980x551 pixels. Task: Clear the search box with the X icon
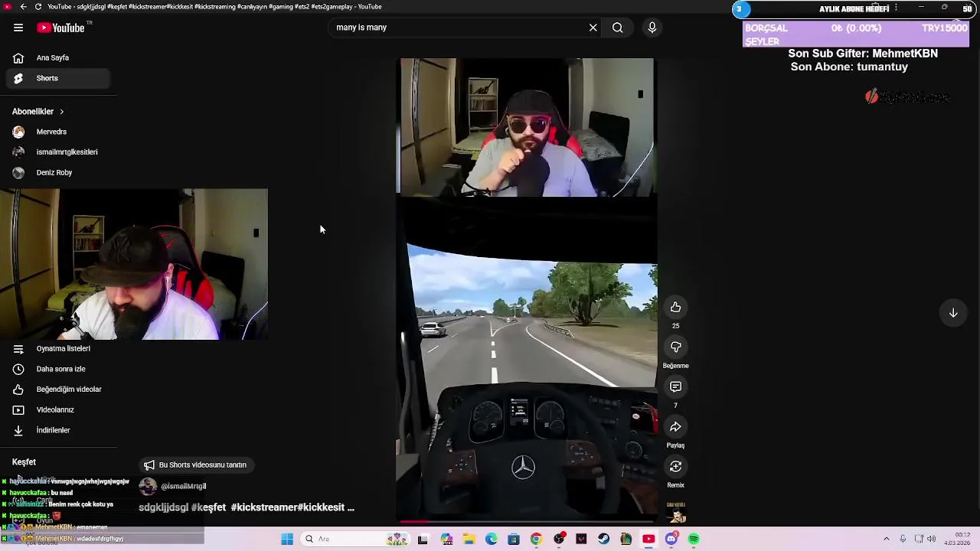coord(593,28)
